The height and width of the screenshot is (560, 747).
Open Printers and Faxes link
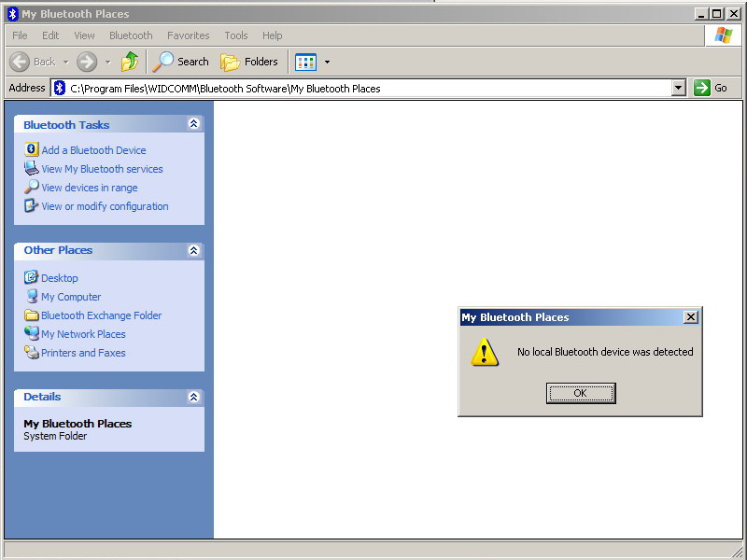83,353
